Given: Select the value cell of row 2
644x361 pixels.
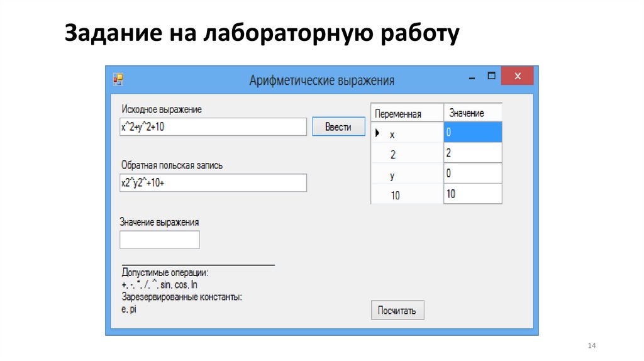Looking at the screenshot, I should click(x=473, y=152).
